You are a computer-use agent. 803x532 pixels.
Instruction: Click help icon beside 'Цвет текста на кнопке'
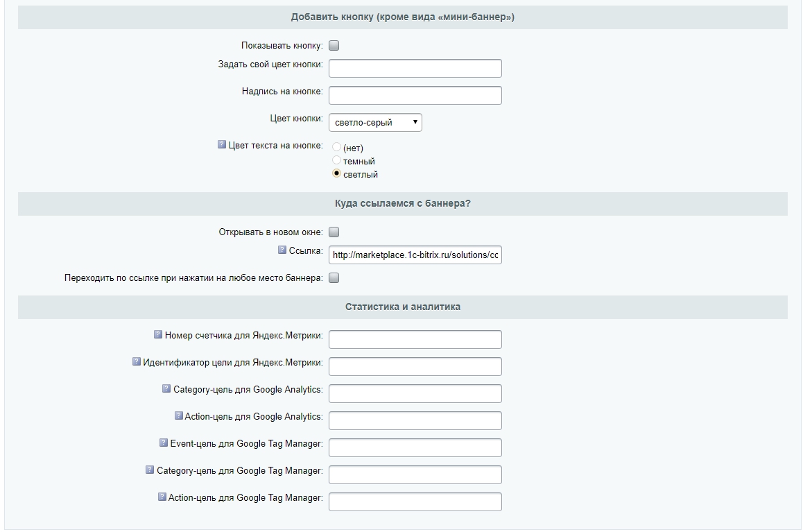pos(222,145)
